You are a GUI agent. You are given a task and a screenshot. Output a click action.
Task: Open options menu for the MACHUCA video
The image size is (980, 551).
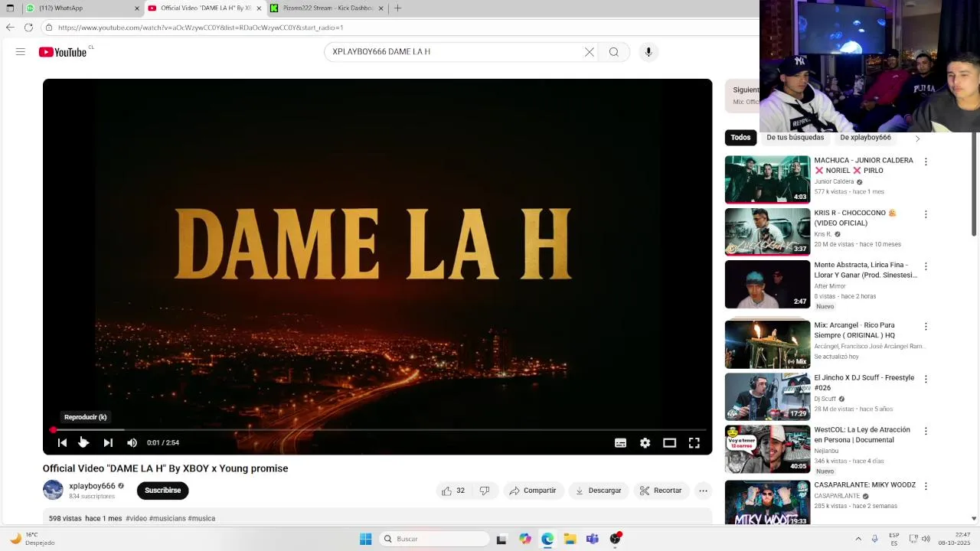coord(926,162)
